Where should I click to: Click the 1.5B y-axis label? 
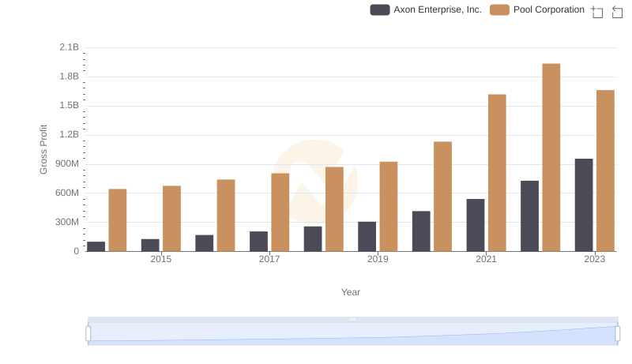click(70, 106)
